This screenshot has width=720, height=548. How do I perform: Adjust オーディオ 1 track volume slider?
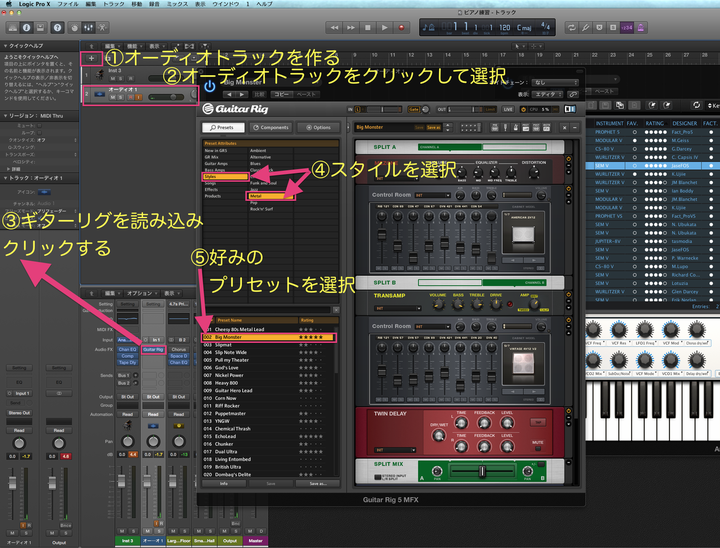tap(167, 97)
